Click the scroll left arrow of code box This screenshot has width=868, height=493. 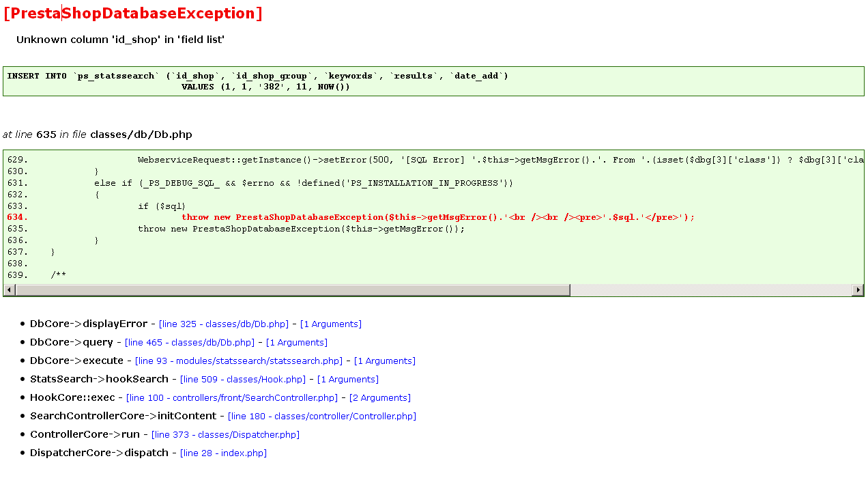(9, 290)
